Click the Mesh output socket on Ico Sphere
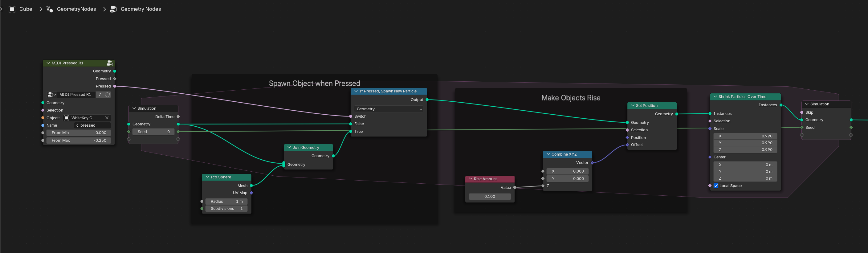 (251, 186)
